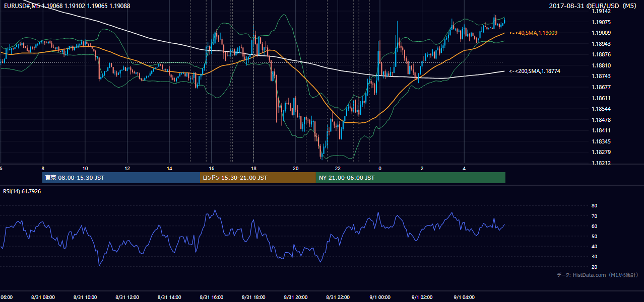Select the 東京 08:00-15:30 JST session bar
644x302 pixels.
[121, 178]
